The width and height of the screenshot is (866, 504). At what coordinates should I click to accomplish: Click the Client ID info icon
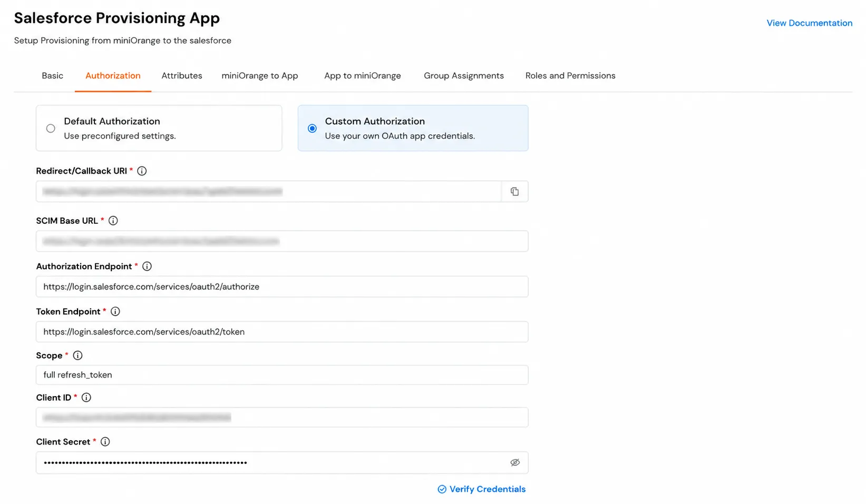(x=86, y=398)
